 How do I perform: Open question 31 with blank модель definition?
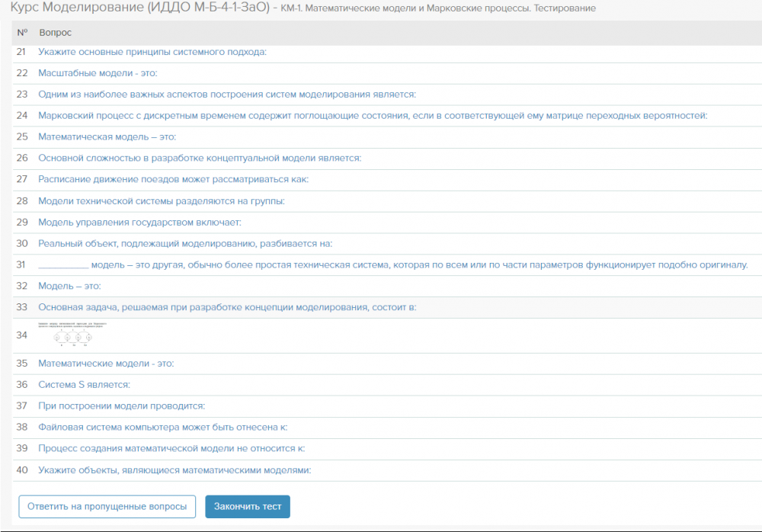392,265
